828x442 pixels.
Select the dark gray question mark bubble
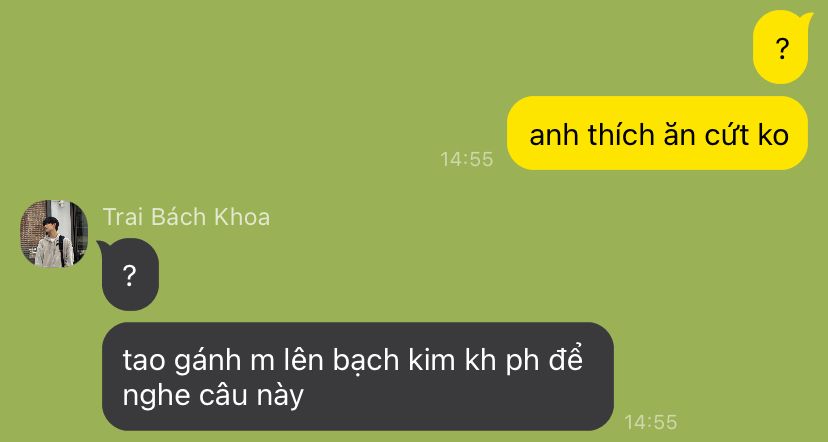[x=129, y=275]
